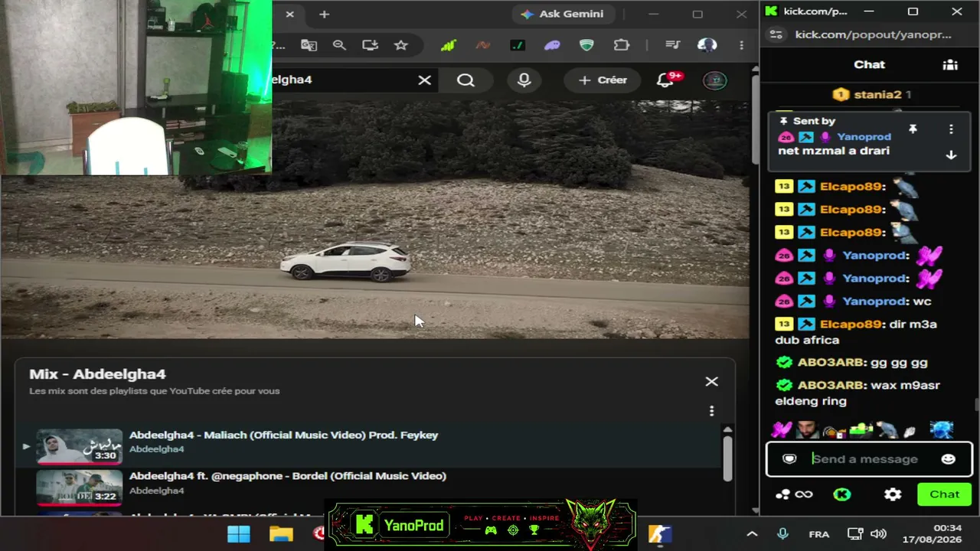Open the green shield extension
Screen dimensions: 980x551
pyautogui.click(x=586, y=45)
